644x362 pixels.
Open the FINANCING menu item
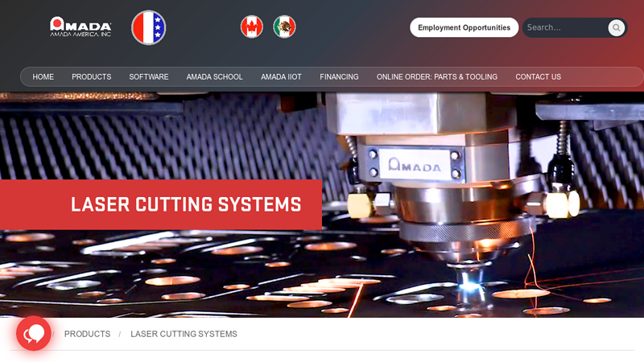339,76
